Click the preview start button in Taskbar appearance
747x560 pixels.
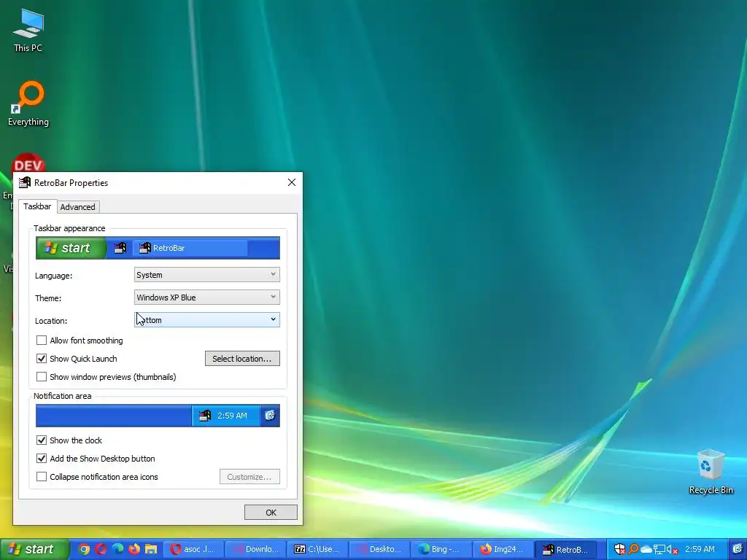(x=71, y=248)
